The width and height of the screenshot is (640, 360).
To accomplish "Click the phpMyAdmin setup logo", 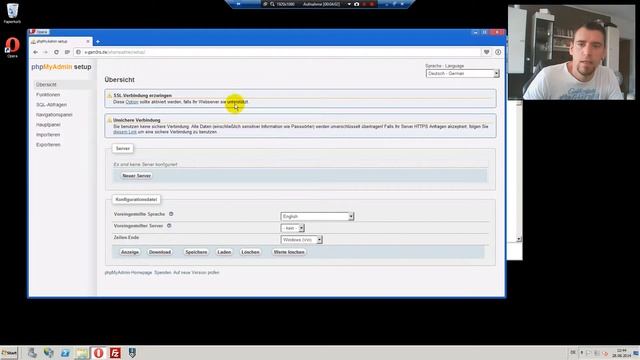I will pos(61,67).
